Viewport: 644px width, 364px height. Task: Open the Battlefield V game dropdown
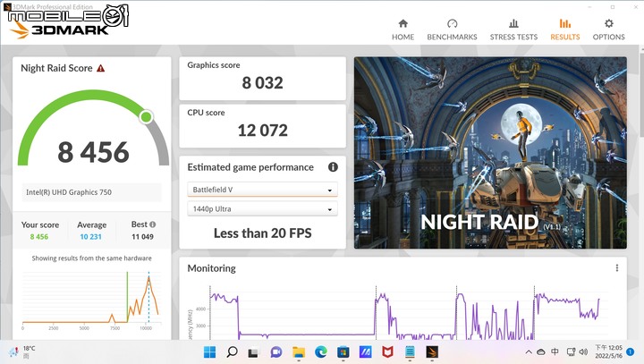pos(262,190)
